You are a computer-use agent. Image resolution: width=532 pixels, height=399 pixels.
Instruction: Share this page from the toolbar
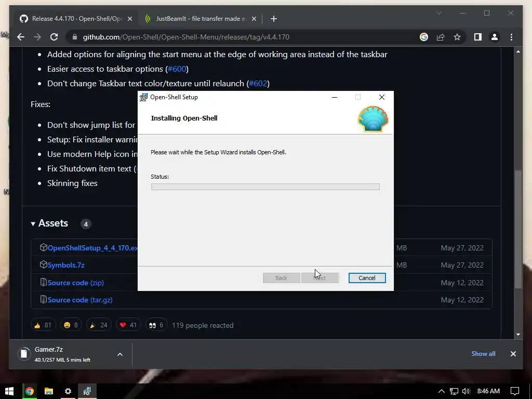click(441, 37)
